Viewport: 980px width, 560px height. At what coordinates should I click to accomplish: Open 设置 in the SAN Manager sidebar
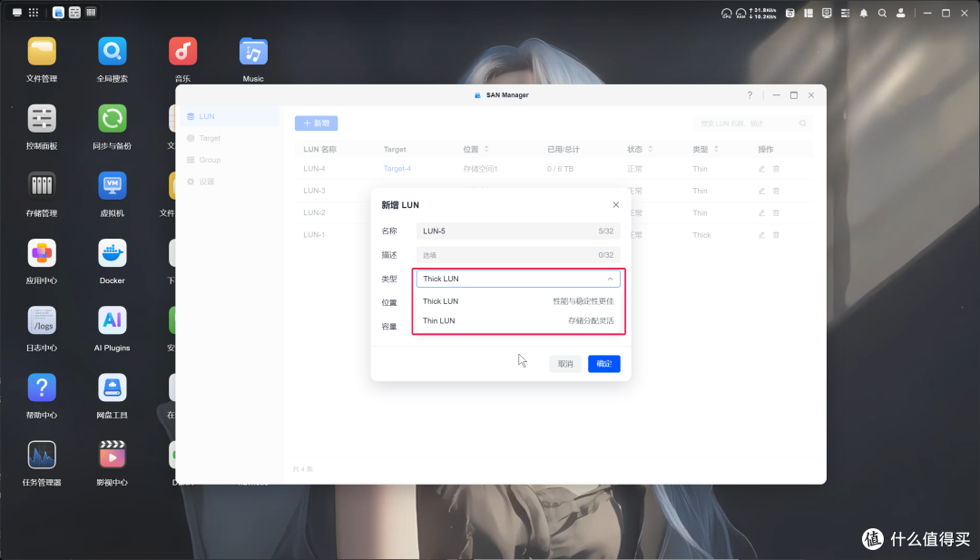click(230, 182)
